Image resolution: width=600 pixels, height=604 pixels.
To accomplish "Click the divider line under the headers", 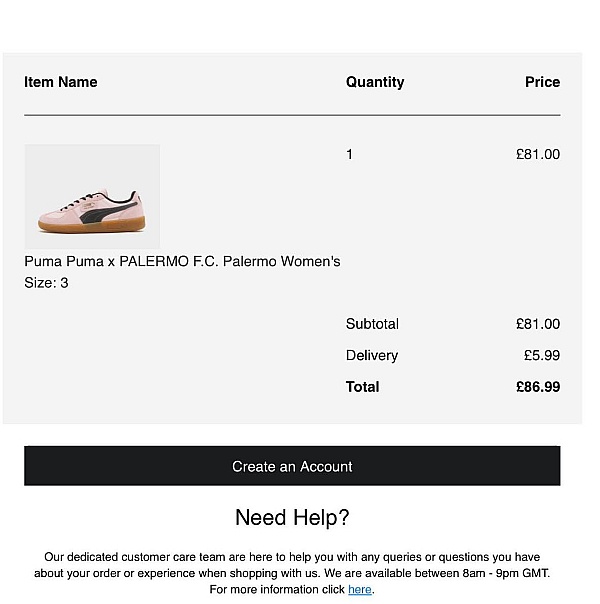I will [x=292, y=115].
